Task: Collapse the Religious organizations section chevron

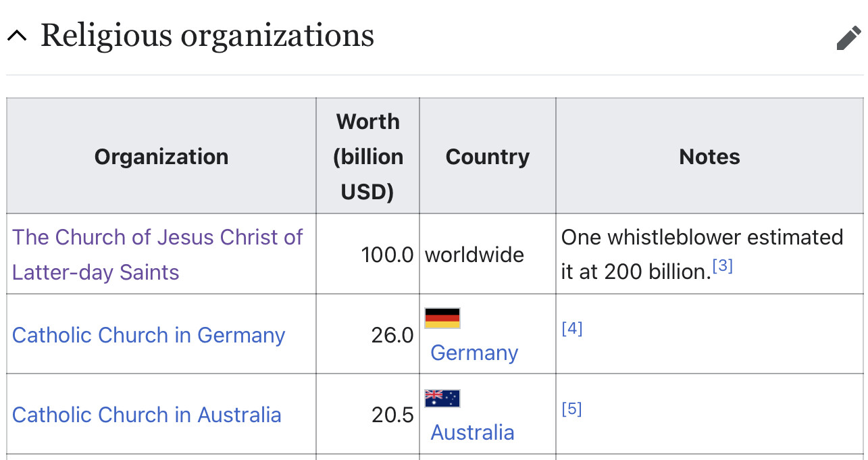Action: coord(17,36)
